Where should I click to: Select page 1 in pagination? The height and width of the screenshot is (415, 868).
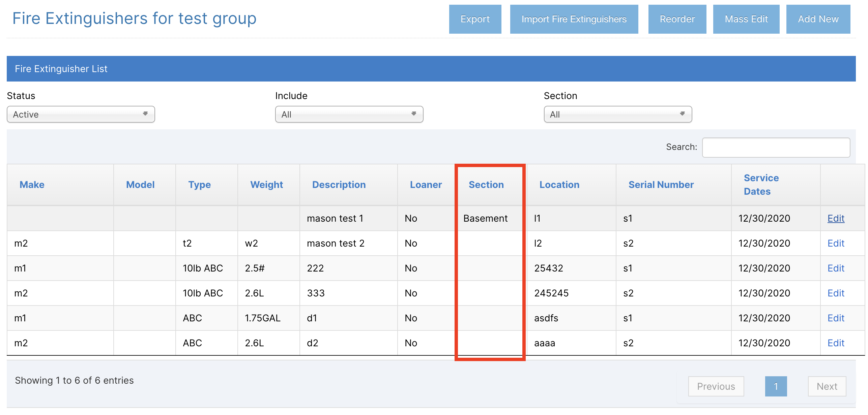coord(776,386)
